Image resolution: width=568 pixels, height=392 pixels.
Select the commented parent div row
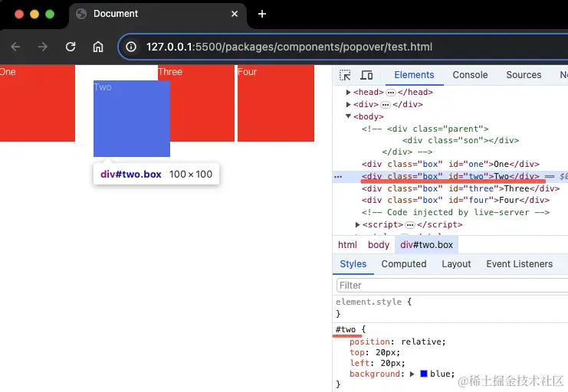(425, 129)
